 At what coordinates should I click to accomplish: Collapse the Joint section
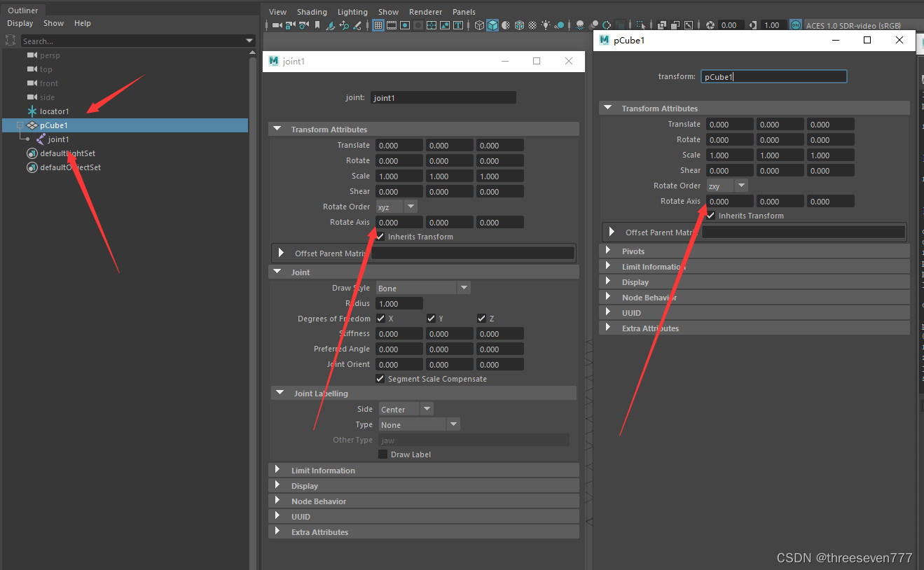pos(277,272)
